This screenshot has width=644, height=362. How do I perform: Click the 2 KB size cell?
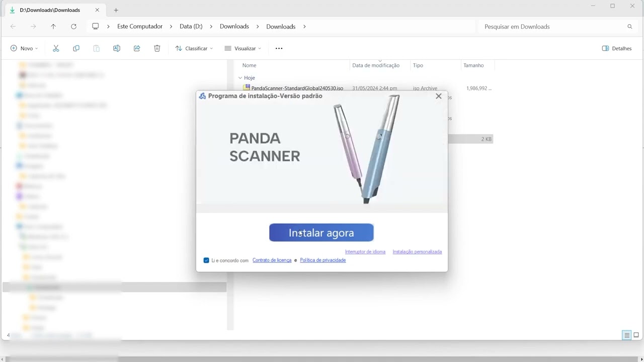pos(486,139)
